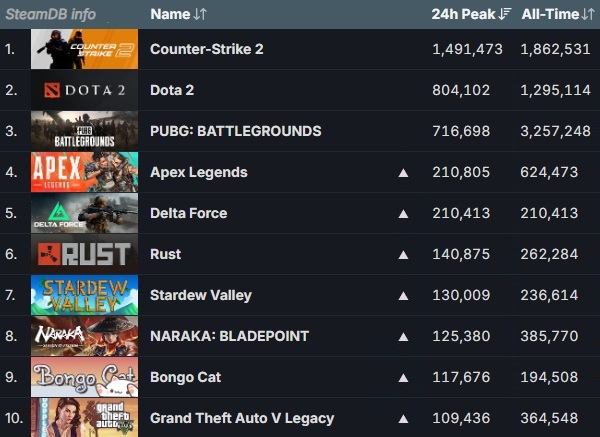Screen dimensions: 600x437
Task: Click the trend arrow for Bongo Cat
Action: coord(404,378)
